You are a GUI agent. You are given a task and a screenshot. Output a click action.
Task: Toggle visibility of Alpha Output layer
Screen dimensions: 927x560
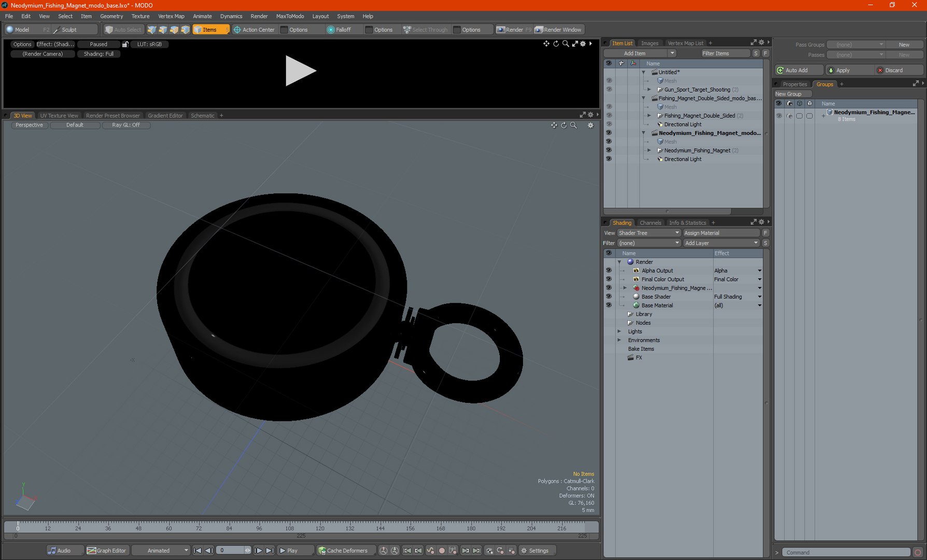(609, 271)
